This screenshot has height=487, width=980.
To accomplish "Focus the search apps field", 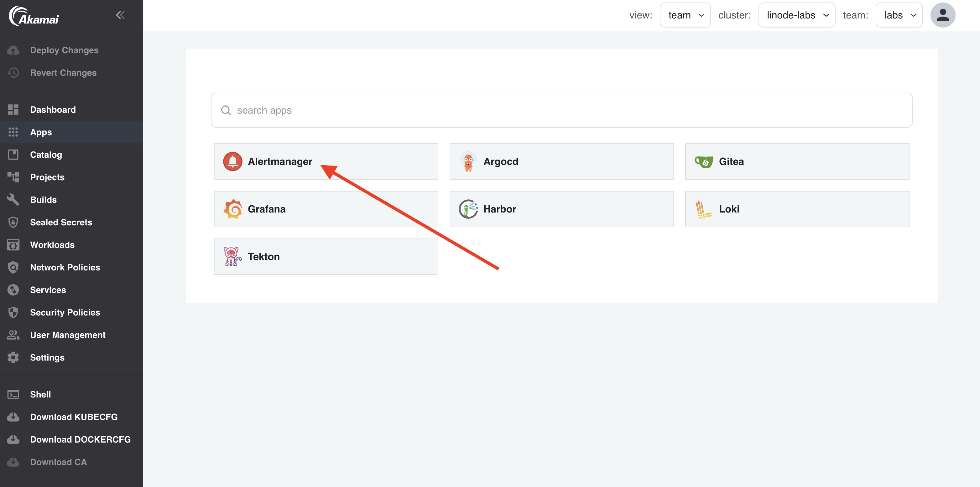I will pos(561,110).
